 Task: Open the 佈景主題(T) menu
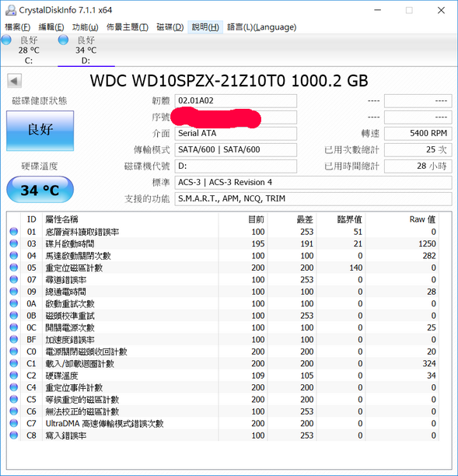pyautogui.click(x=128, y=27)
